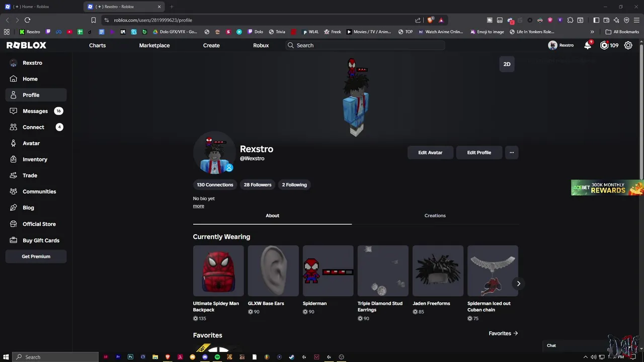
Task: Open the browser extensions puzzle icon
Action: pos(570,20)
